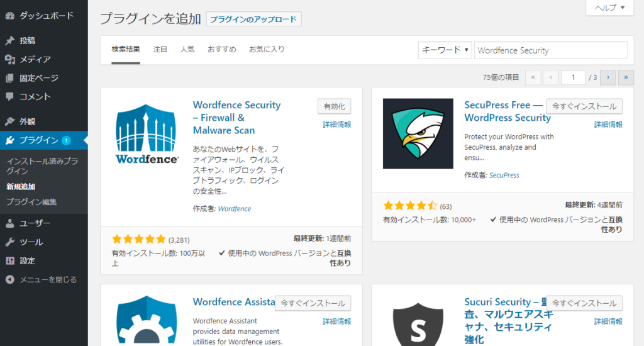Screen dimensions: 644x346
Task: Open the dashboard gauge icon
Action: pyautogui.click(x=10, y=16)
